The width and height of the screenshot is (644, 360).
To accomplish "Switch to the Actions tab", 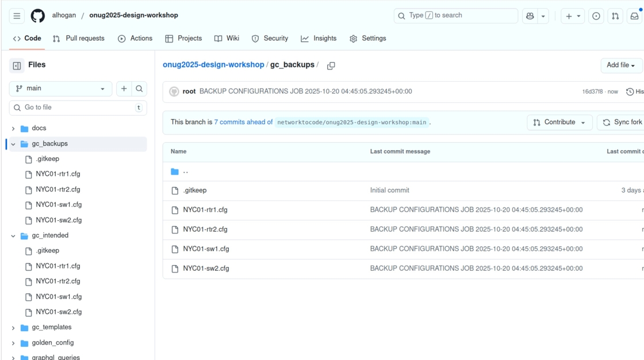I will [x=135, y=39].
